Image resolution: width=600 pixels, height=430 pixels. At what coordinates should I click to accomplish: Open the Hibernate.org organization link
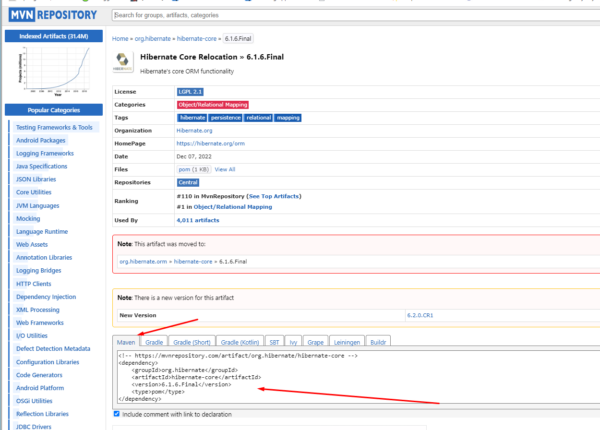pyautogui.click(x=194, y=130)
